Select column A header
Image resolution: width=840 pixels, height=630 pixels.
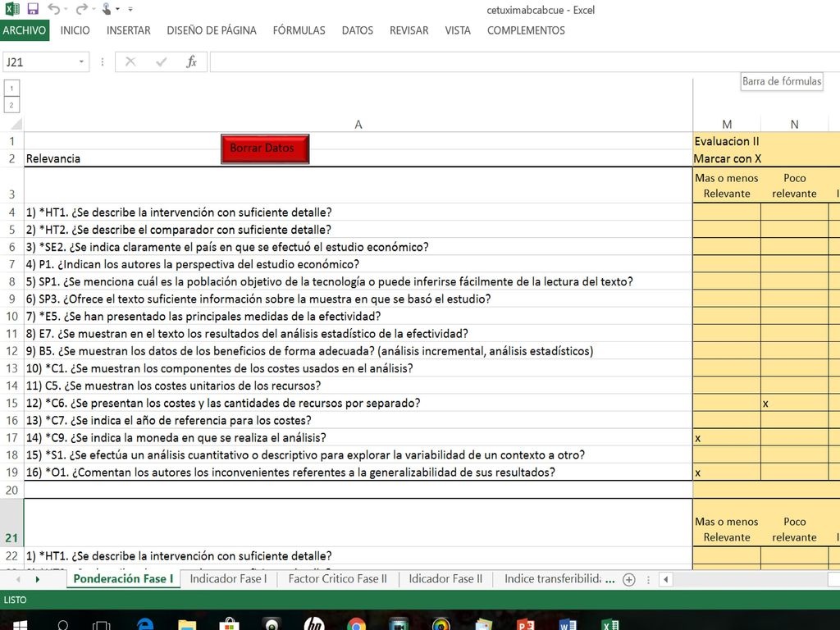tap(358, 125)
